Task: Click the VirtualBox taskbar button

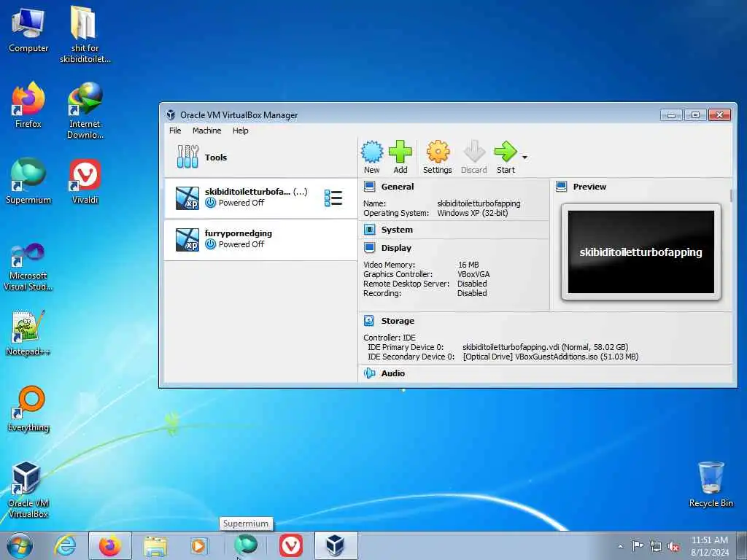Action: [336, 545]
